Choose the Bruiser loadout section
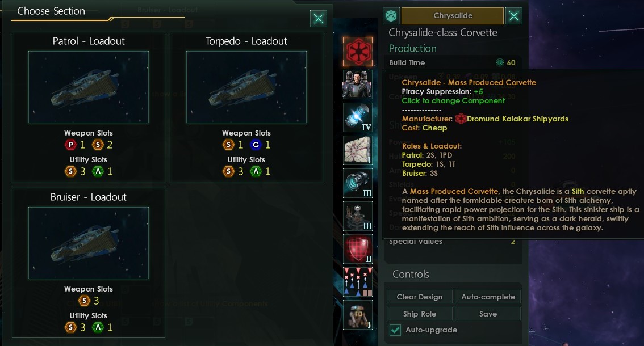The height and width of the screenshot is (346, 644). [88, 263]
